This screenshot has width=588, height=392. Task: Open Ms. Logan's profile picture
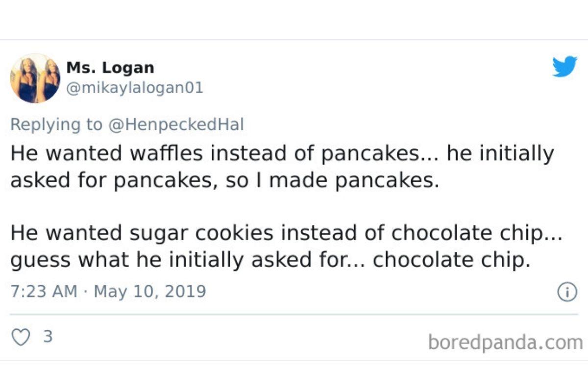(x=35, y=78)
